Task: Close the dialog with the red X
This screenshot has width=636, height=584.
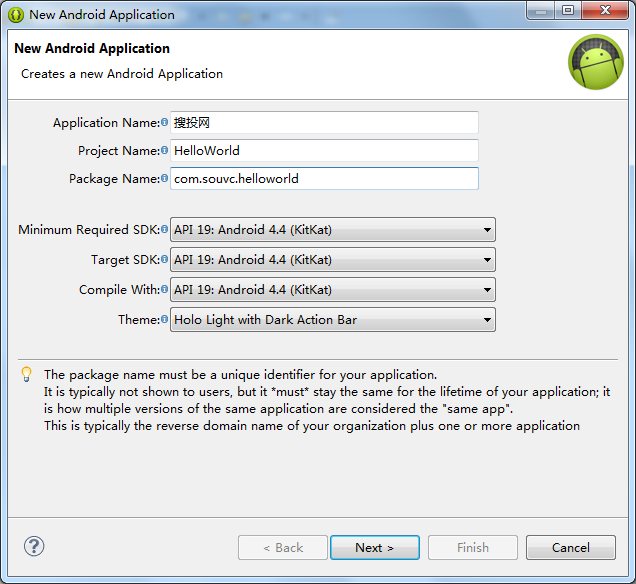Action: pyautogui.click(x=605, y=11)
